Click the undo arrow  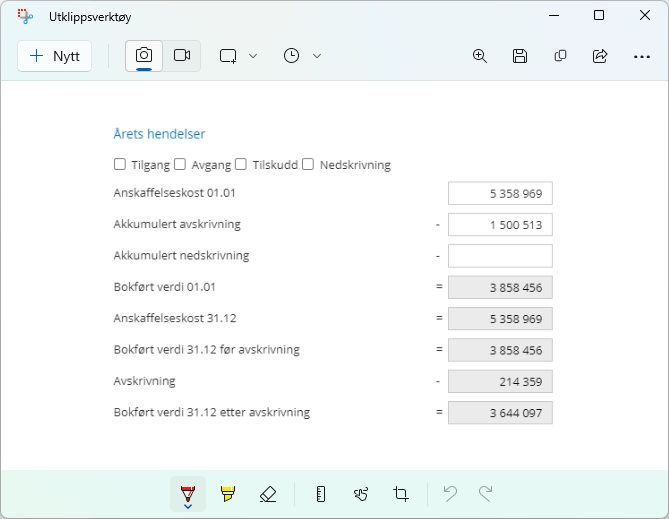(x=450, y=494)
